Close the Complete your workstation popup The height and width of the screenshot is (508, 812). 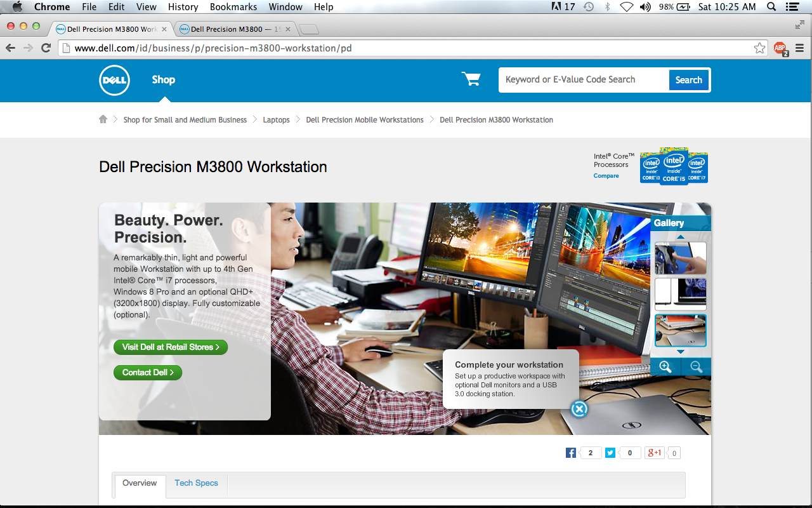pyautogui.click(x=579, y=409)
